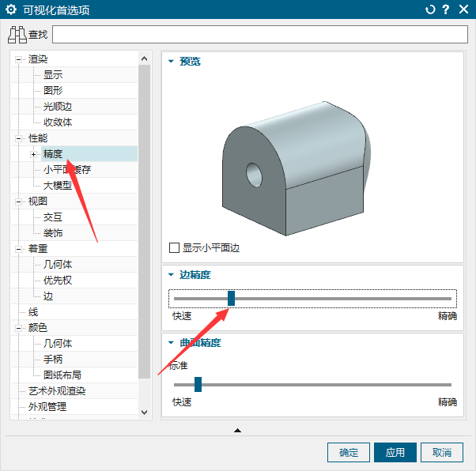This screenshot has height=471, width=476.
Task: Close the 可视化首选项 dialog
Action: coord(463,10)
